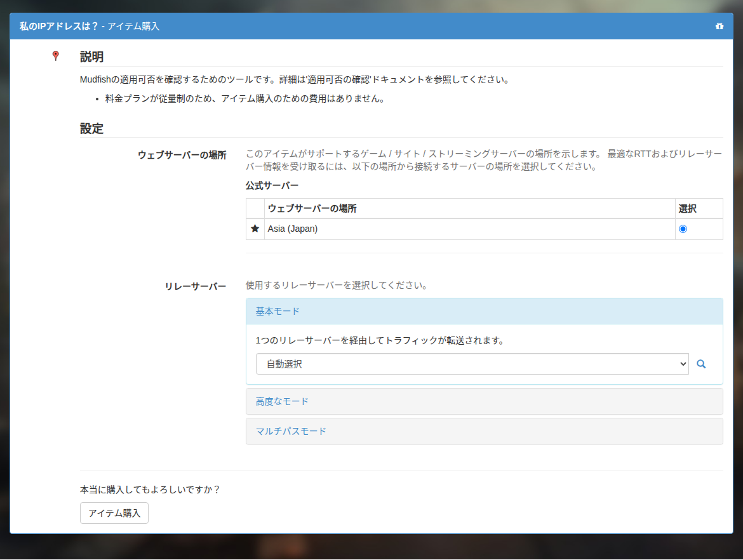Click the gift icon in the header
Image resolution: width=743 pixels, height=560 pixels.
(720, 26)
